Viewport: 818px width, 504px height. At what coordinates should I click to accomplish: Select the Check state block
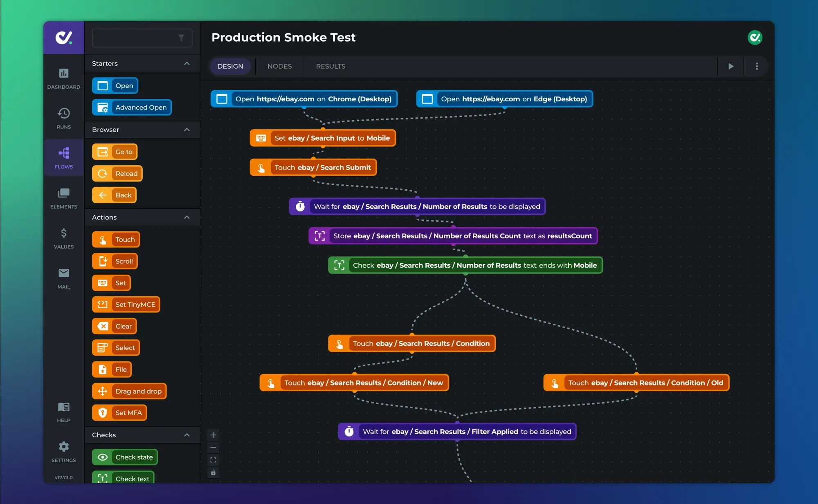tap(125, 457)
